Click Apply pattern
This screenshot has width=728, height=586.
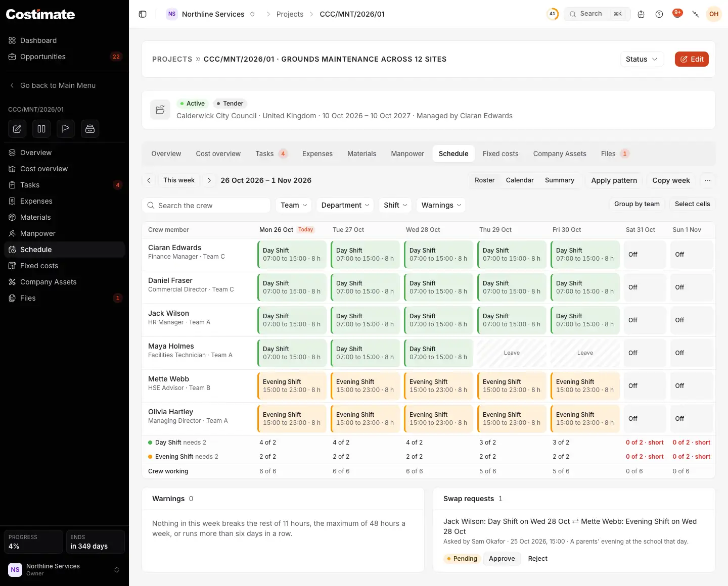[x=614, y=180]
